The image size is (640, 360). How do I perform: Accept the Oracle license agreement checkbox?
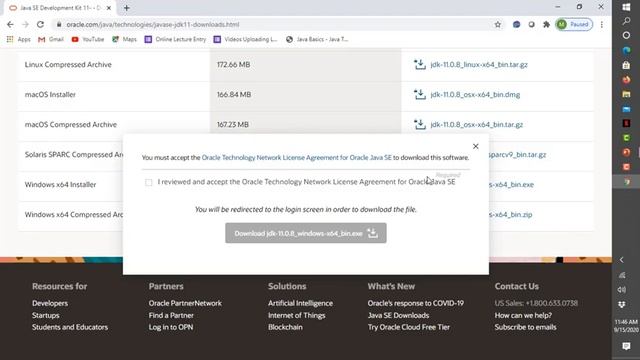tap(149, 182)
